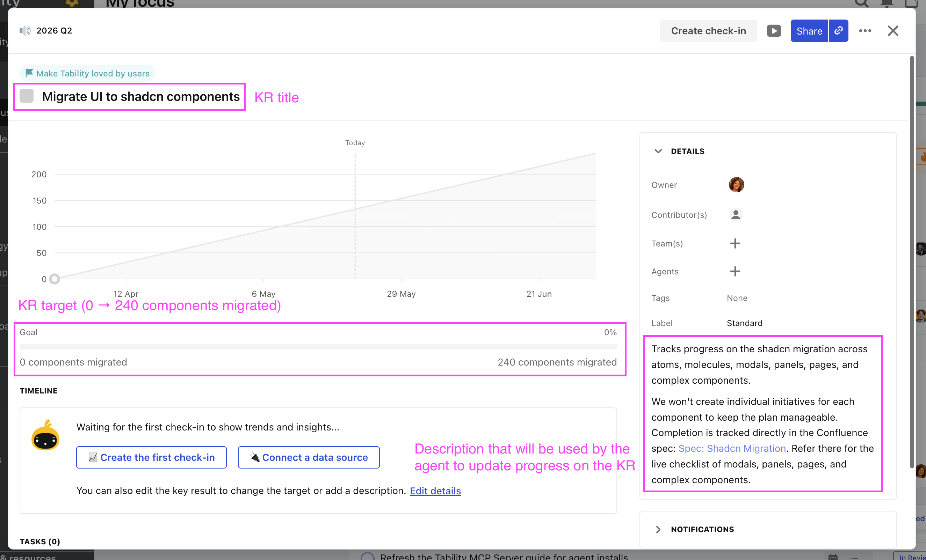Image resolution: width=926 pixels, height=560 pixels.
Task: Click Connect a data source button
Action: point(309,457)
